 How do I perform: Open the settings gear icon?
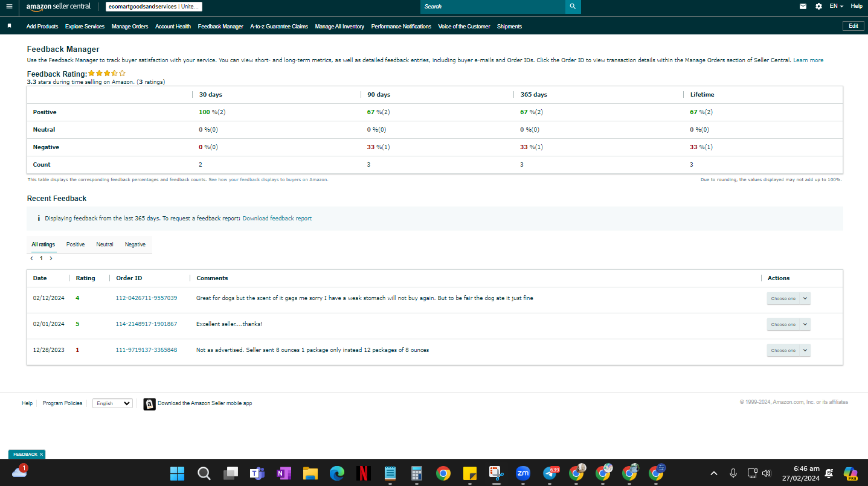pos(818,6)
